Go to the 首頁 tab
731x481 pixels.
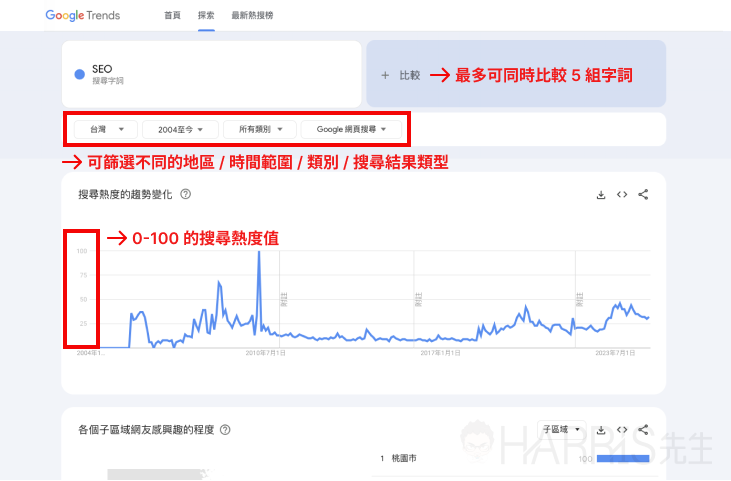tap(172, 15)
